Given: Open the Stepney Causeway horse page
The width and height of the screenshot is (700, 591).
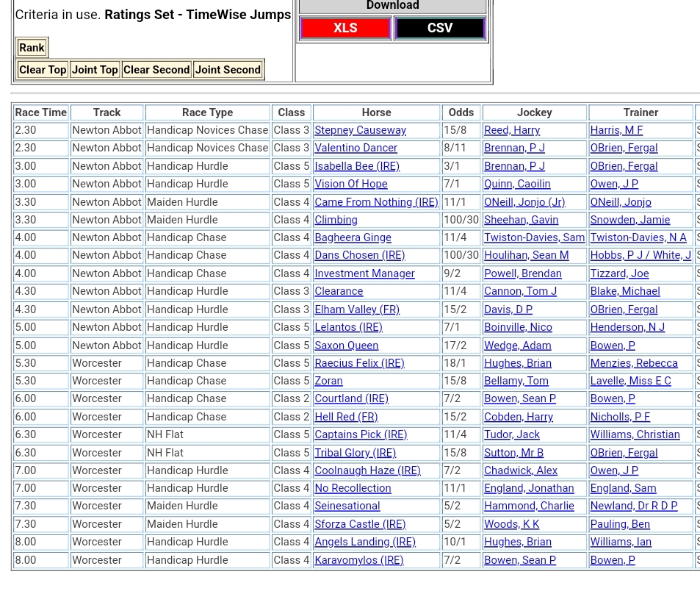Looking at the screenshot, I should 360,130.
